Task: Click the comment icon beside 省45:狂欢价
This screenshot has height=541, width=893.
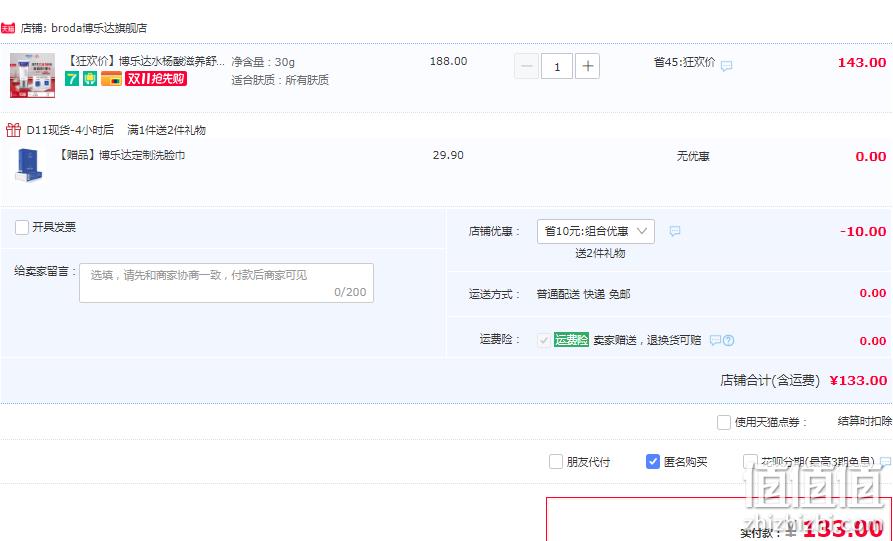Action: 727,66
